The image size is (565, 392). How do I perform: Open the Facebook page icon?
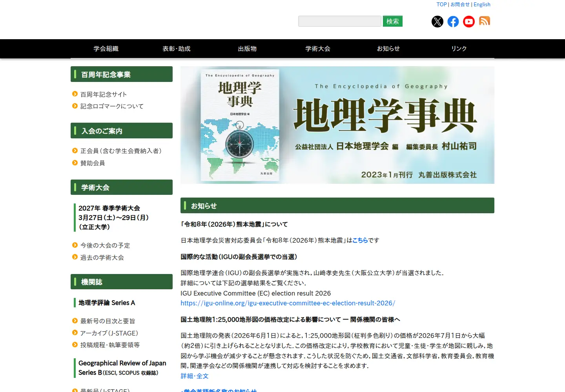coord(453,22)
